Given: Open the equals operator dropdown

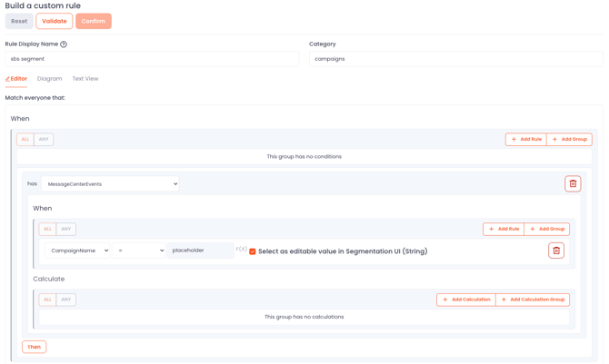Looking at the screenshot, I should (x=139, y=251).
